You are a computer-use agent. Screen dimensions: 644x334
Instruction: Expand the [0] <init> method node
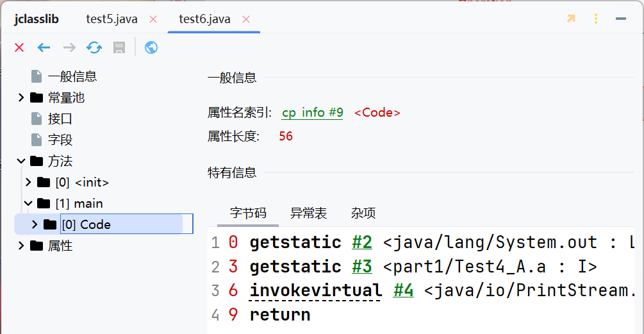28,182
